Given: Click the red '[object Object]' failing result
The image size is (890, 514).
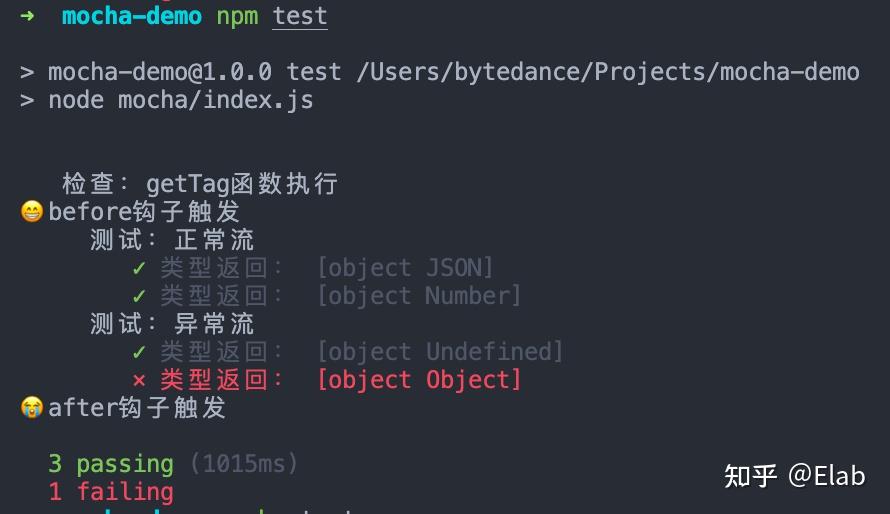Looking at the screenshot, I should tap(419, 380).
